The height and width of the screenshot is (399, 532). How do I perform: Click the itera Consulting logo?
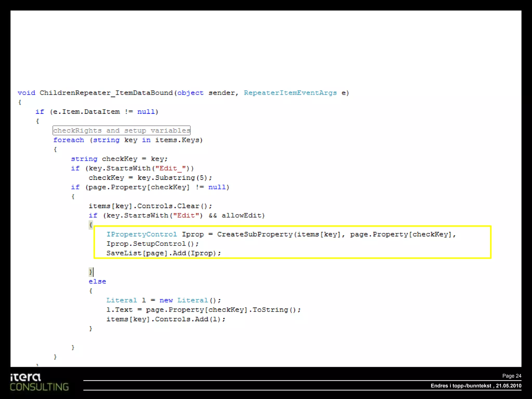click(39, 382)
